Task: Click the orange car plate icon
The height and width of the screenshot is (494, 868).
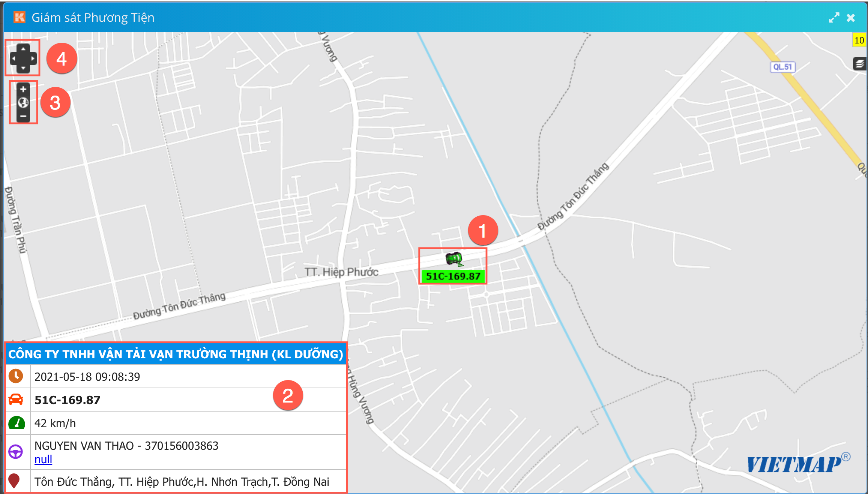Action: tap(16, 400)
